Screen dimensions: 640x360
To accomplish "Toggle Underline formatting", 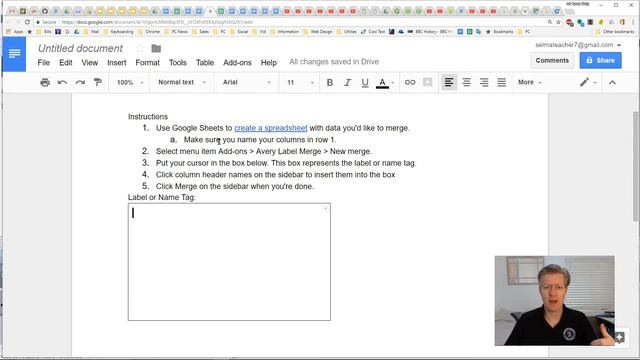I will click(365, 82).
